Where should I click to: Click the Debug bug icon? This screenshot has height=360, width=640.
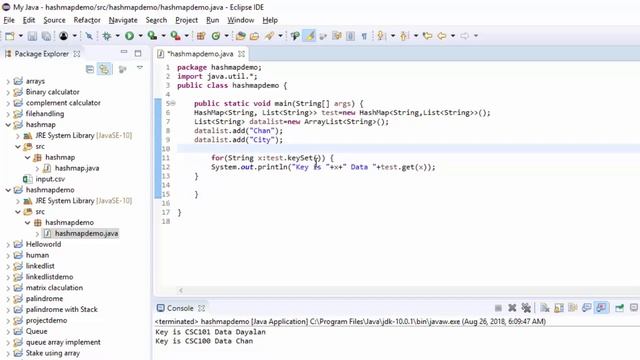coord(107,36)
